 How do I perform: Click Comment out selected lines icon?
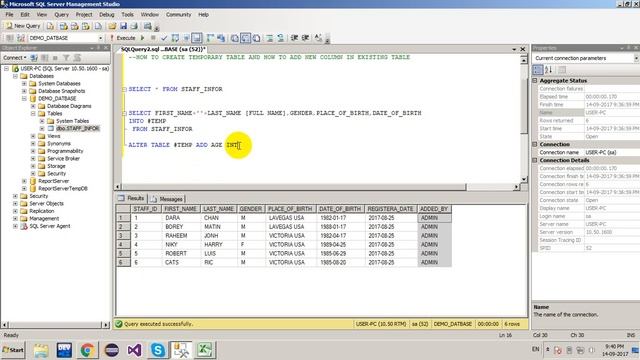coord(270,38)
